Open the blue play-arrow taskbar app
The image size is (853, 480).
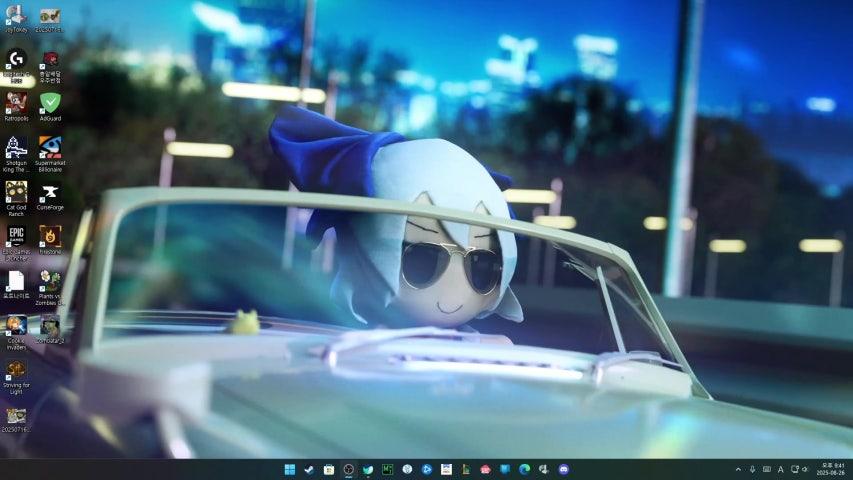pyautogui.click(x=427, y=469)
